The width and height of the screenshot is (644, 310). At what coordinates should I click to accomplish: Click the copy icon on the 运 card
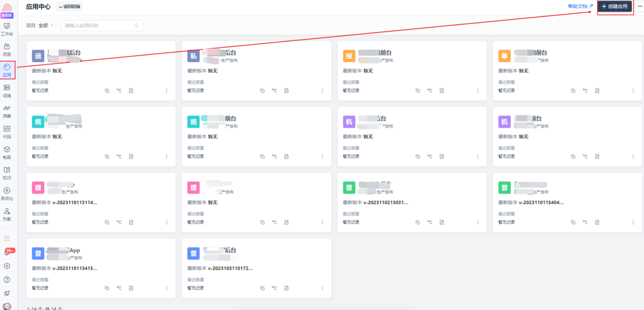point(107,91)
